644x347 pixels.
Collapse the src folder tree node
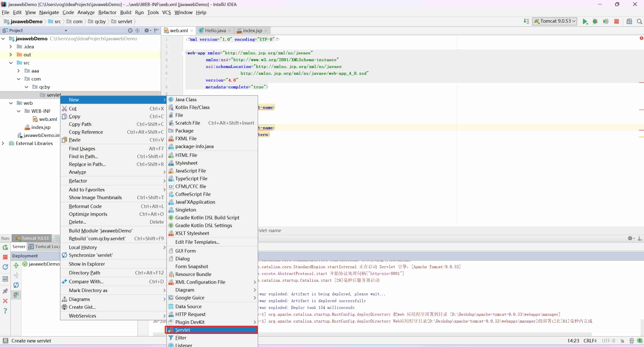(11, 63)
